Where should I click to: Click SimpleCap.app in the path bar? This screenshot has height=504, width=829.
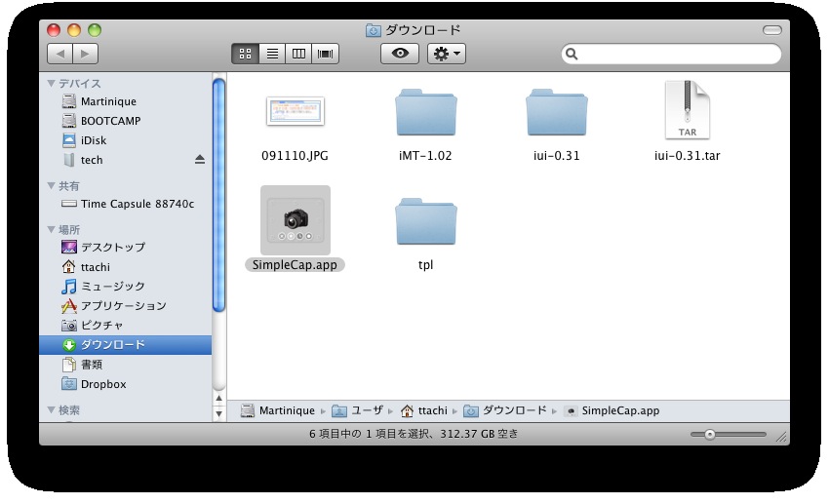612,410
